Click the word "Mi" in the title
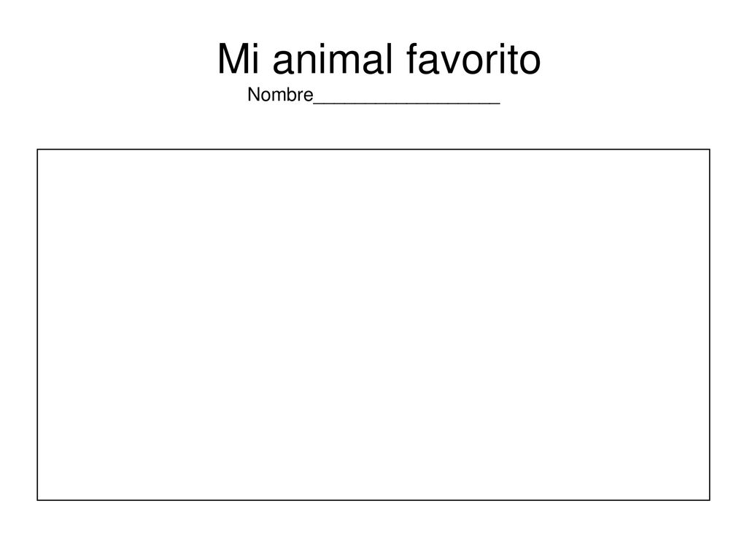This screenshot has height=560, width=747. [x=239, y=59]
